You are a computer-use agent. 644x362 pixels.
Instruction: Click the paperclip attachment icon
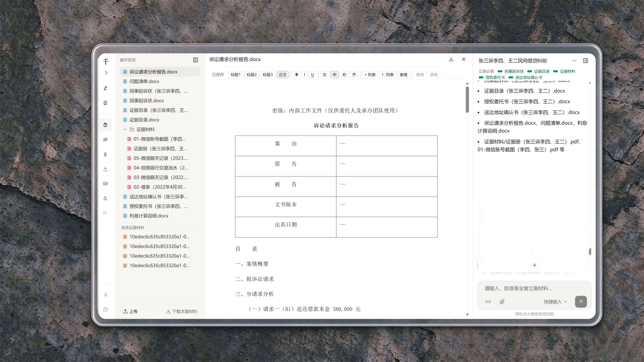coord(502,302)
